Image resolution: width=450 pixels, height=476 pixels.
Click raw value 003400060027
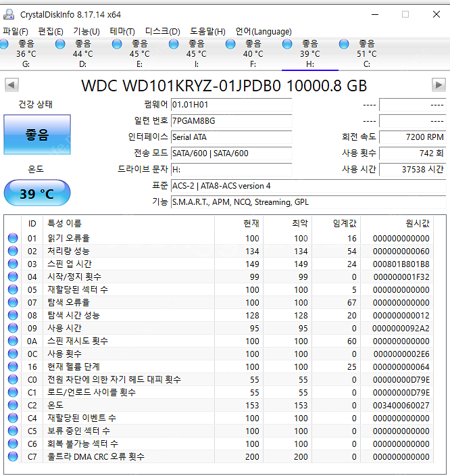tap(401, 405)
